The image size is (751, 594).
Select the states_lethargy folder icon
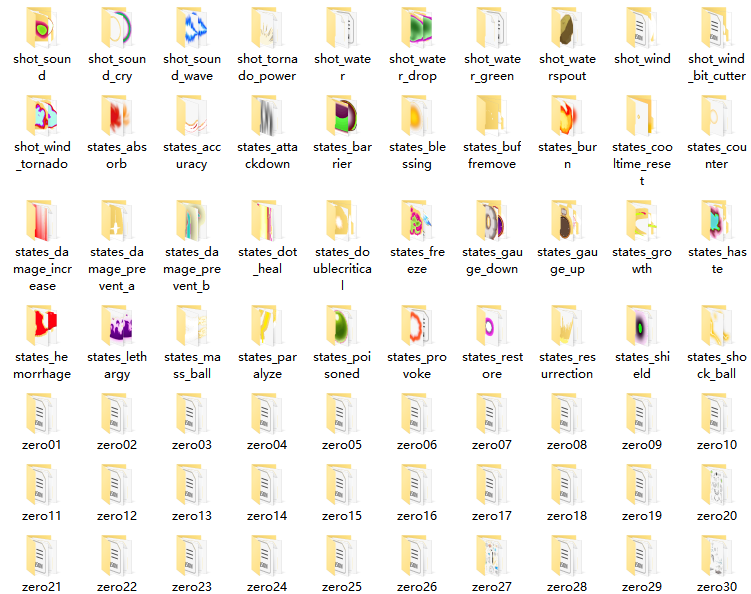tap(117, 325)
